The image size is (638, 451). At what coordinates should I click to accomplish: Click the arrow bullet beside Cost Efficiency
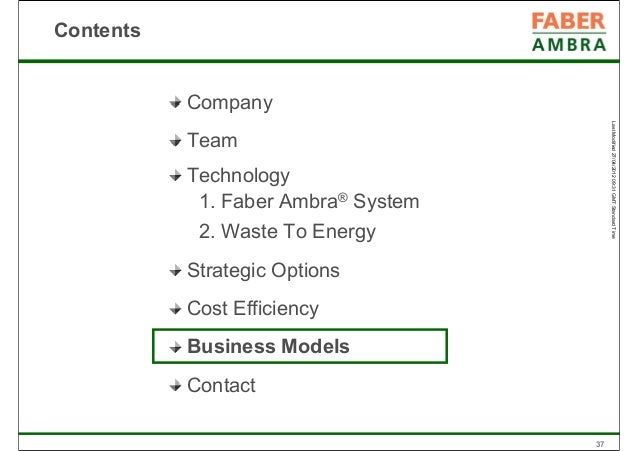click(175, 309)
